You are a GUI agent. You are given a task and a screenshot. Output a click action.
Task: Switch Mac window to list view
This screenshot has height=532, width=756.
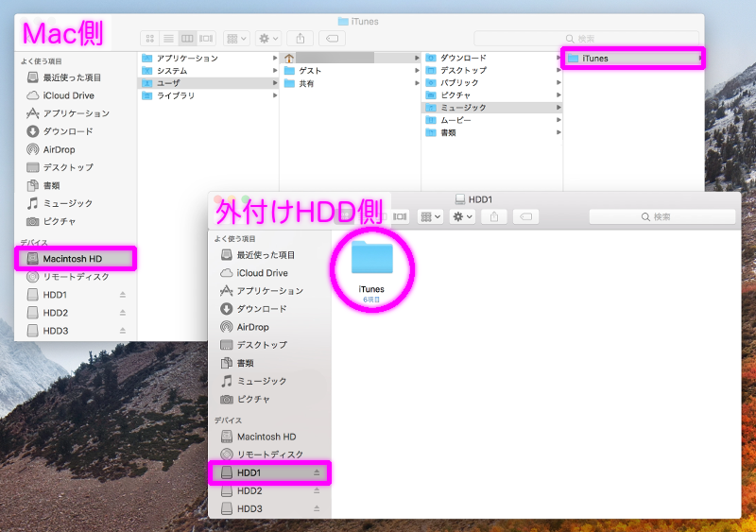[169, 38]
